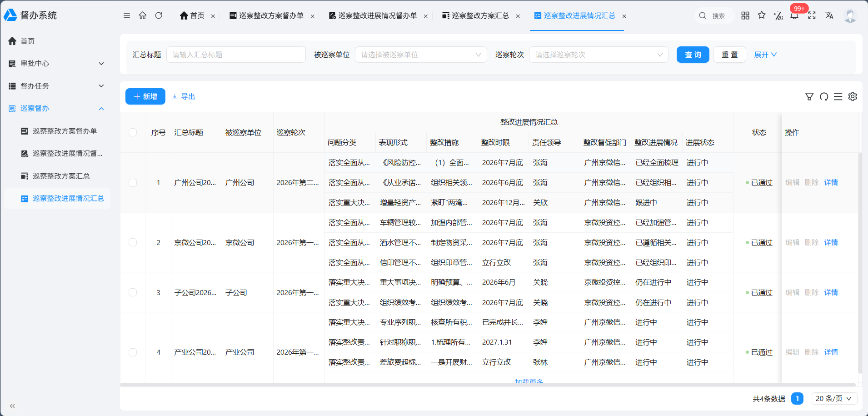Click the home icon in top toolbar
This screenshot has height=416, width=868.
(143, 15)
